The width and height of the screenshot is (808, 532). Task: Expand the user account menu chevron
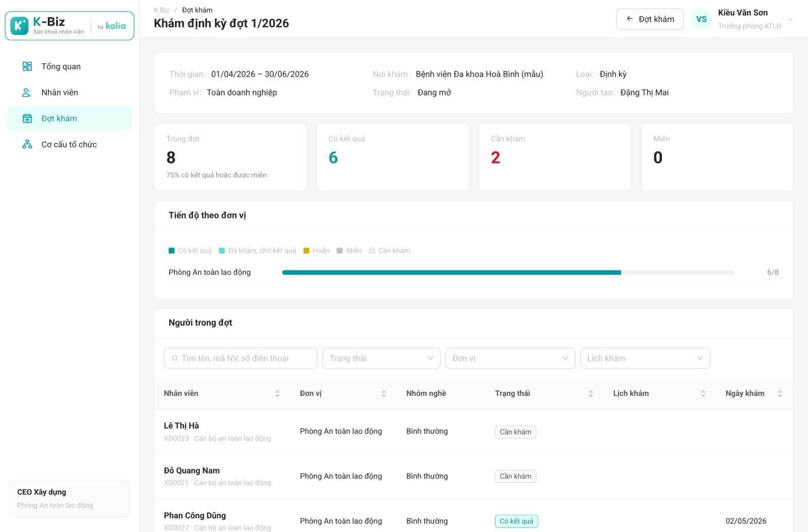click(x=790, y=19)
